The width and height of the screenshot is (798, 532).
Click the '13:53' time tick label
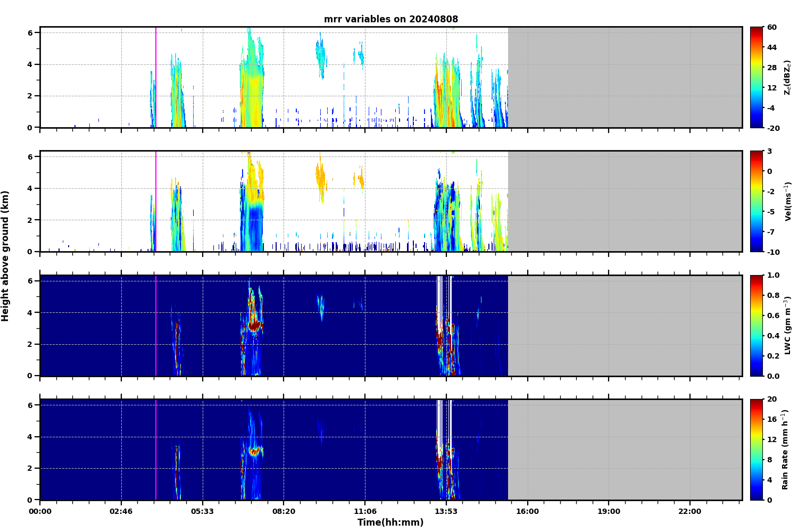click(446, 512)
